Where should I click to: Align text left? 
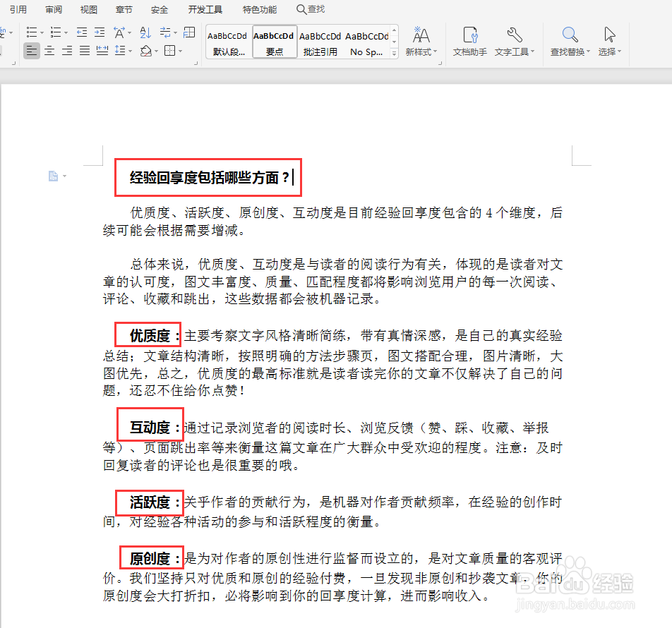pos(32,51)
